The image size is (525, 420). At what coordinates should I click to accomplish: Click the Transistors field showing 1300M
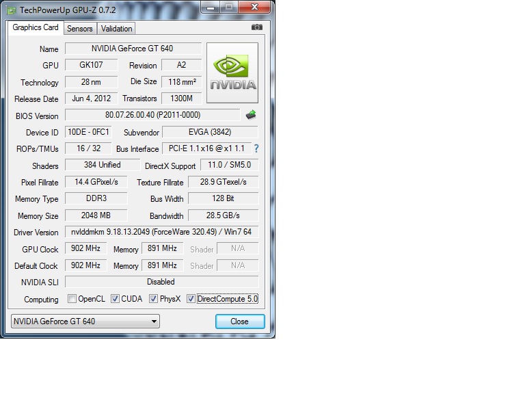tap(181, 98)
